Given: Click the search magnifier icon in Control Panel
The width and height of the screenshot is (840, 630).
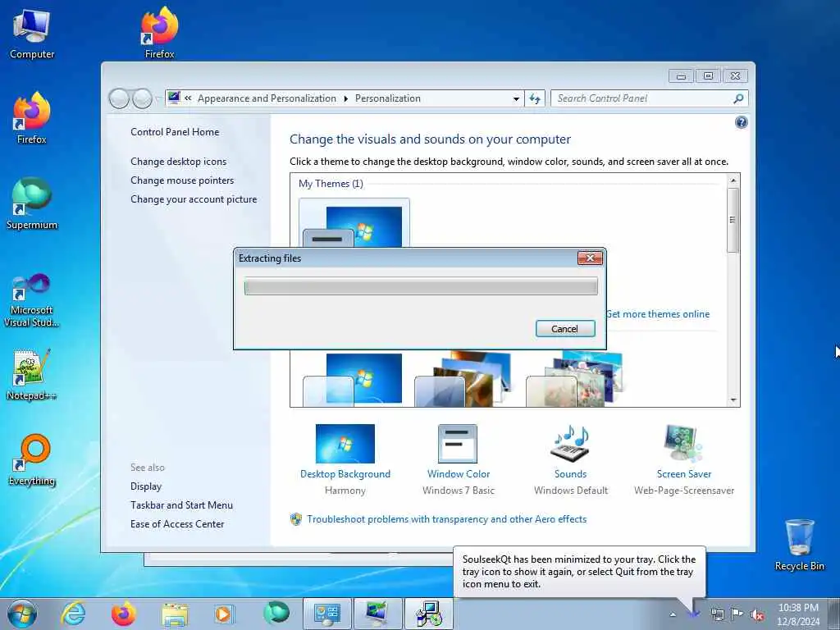Looking at the screenshot, I should coord(738,98).
